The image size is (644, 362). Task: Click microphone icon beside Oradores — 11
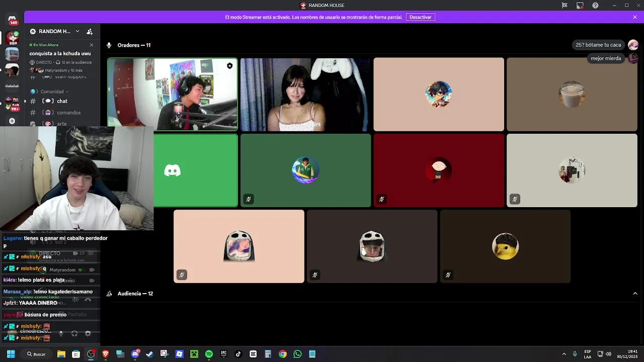click(x=109, y=45)
